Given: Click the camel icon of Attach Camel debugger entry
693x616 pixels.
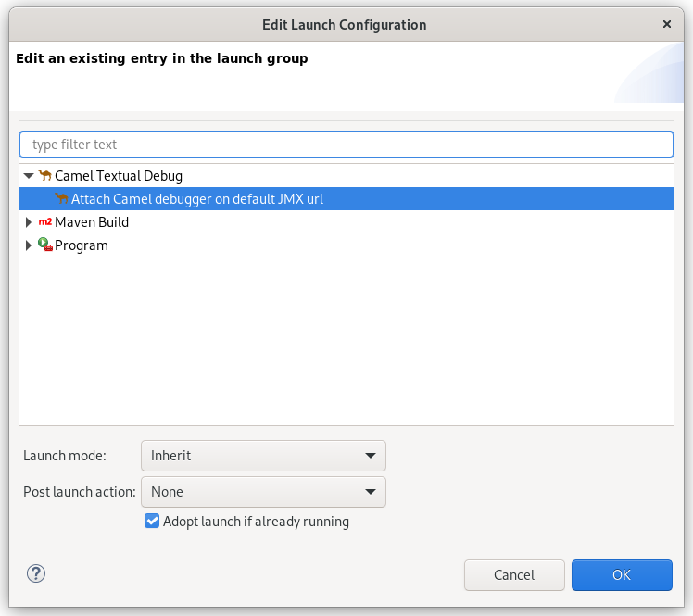Looking at the screenshot, I should pos(61,198).
